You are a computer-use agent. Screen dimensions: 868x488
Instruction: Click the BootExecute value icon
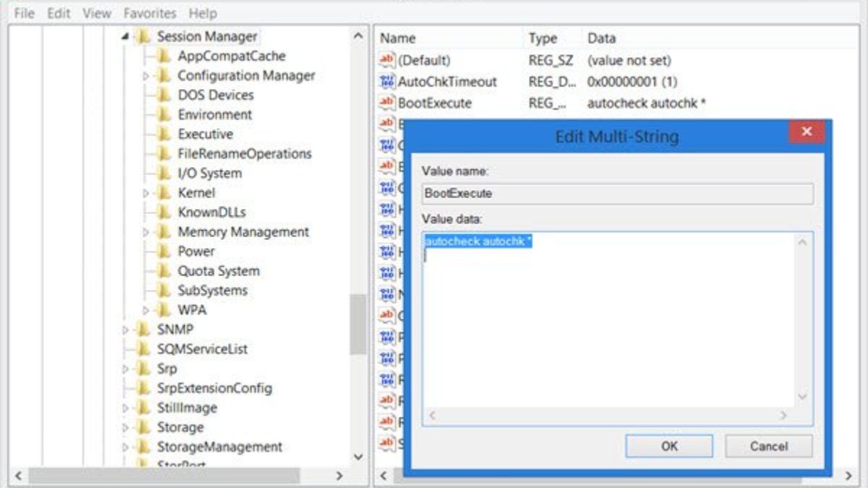387,103
